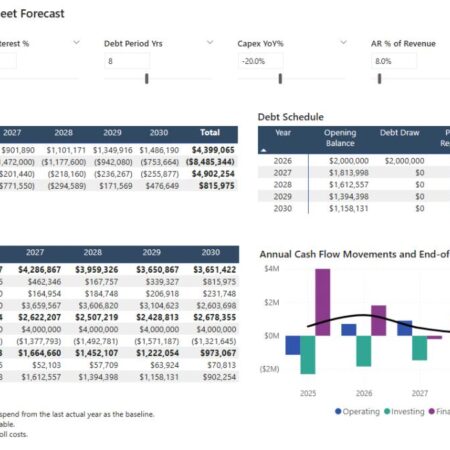Open the Interest % slicer dropdown chevron
This screenshot has width=450, height=450.
click(76, 43)
